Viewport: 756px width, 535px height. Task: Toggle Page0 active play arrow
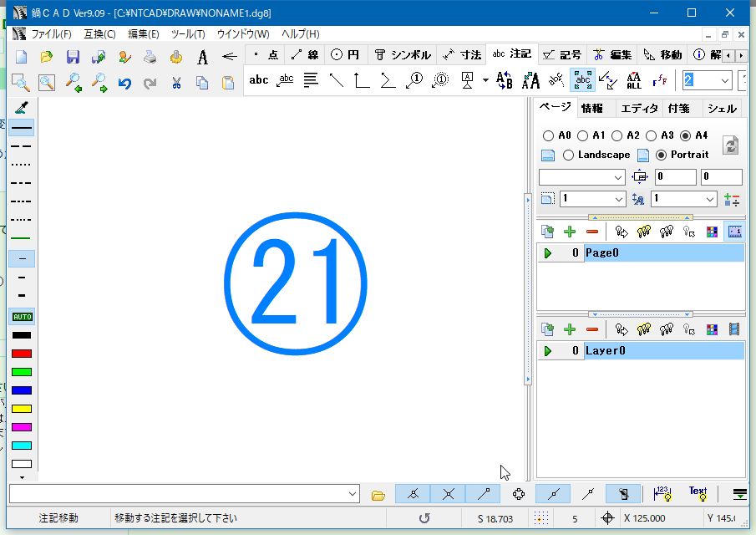click(x=548, y=253)
